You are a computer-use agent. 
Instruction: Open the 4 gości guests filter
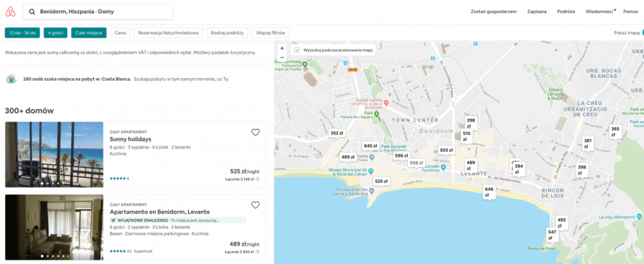[x=56, y=33]
